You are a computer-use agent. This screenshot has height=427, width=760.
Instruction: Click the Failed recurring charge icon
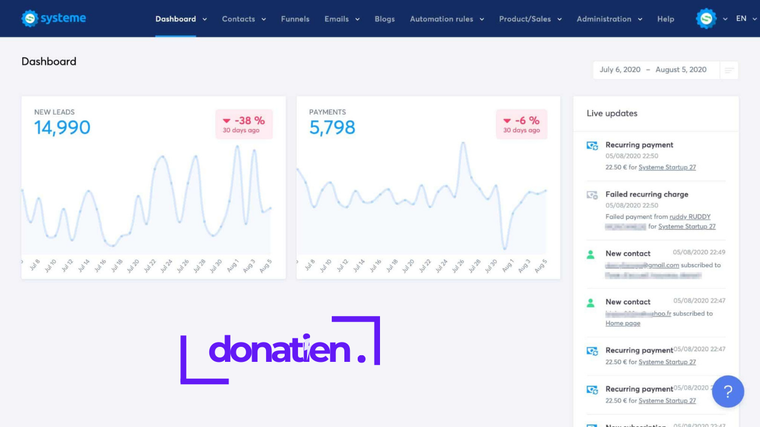coord(592,195)
